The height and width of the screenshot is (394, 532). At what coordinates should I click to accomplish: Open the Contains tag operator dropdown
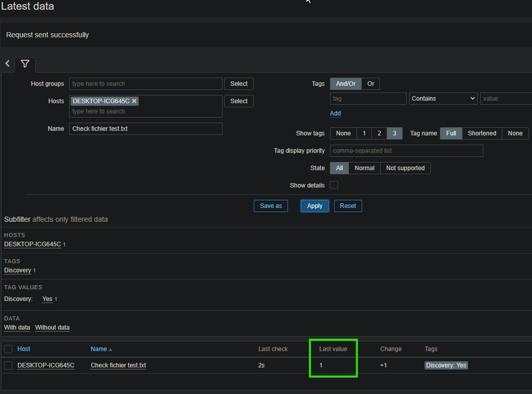444,99
